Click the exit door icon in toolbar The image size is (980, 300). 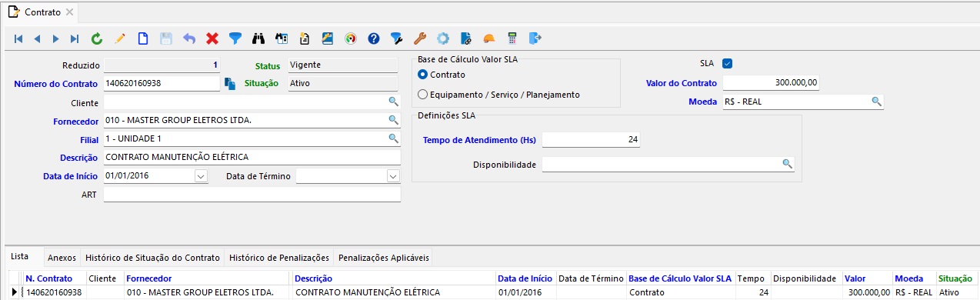535,38
